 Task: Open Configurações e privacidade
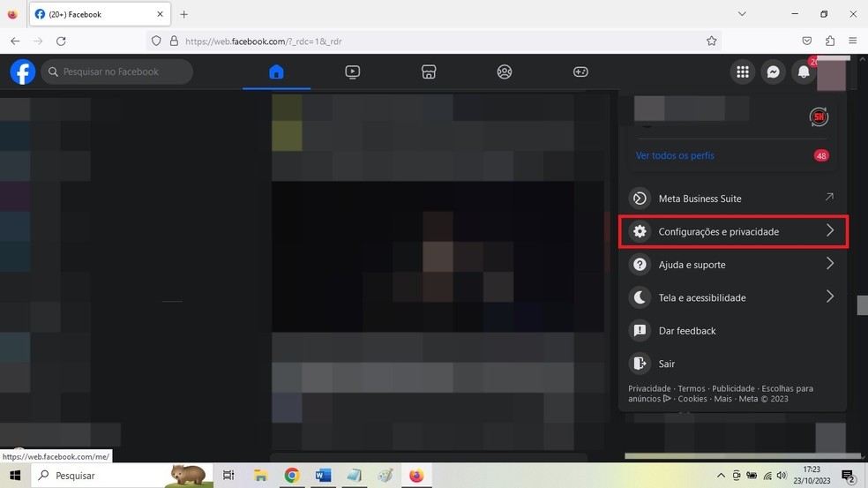tap(732, 231)
